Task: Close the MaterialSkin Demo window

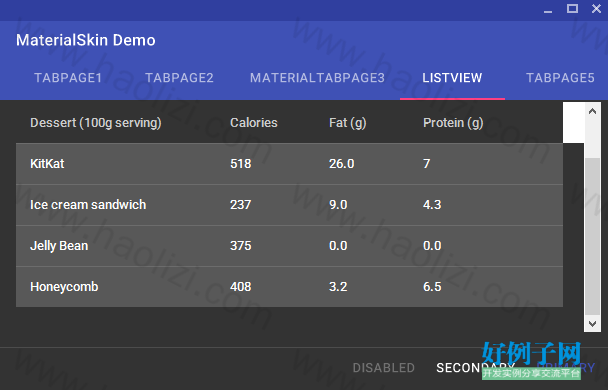Action: (596, 9)
